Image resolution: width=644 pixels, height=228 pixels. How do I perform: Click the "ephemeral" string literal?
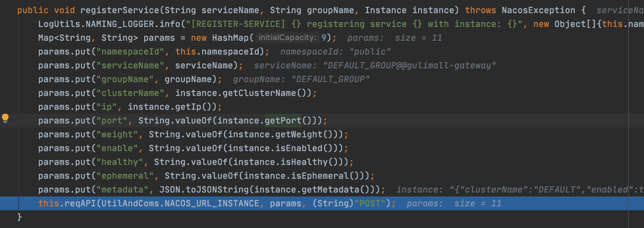[x=125, y=176]
